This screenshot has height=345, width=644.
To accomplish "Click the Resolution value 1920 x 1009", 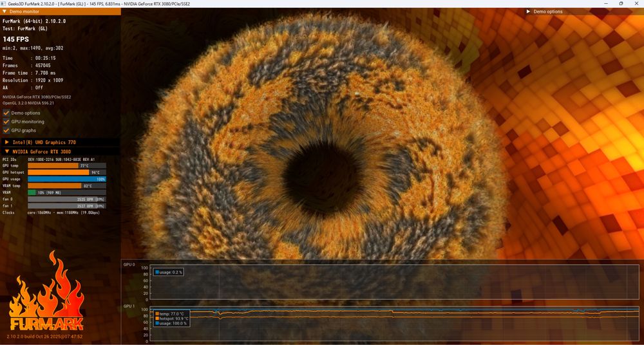I will coord(50,80).
